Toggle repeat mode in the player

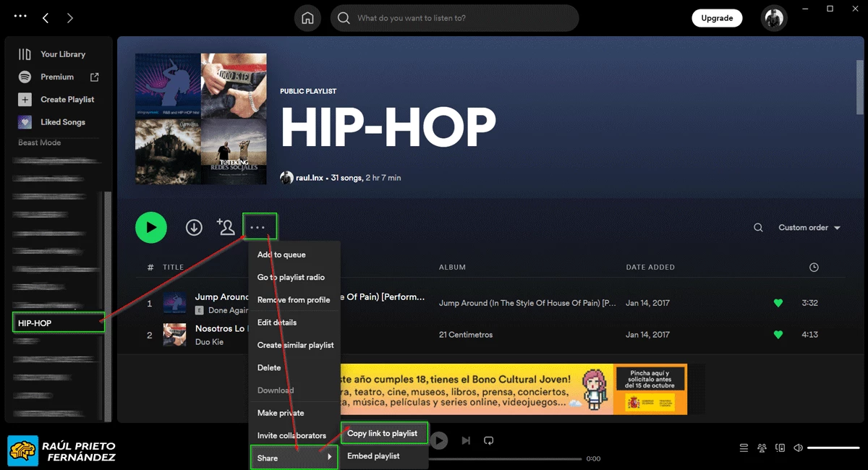click(489, 440)
